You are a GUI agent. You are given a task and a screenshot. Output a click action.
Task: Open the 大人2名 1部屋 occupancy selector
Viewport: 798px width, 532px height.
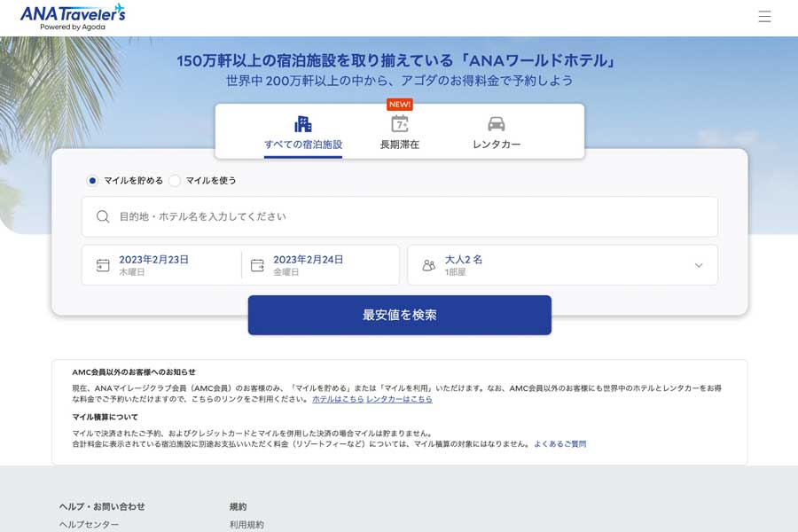pos(563,265)
